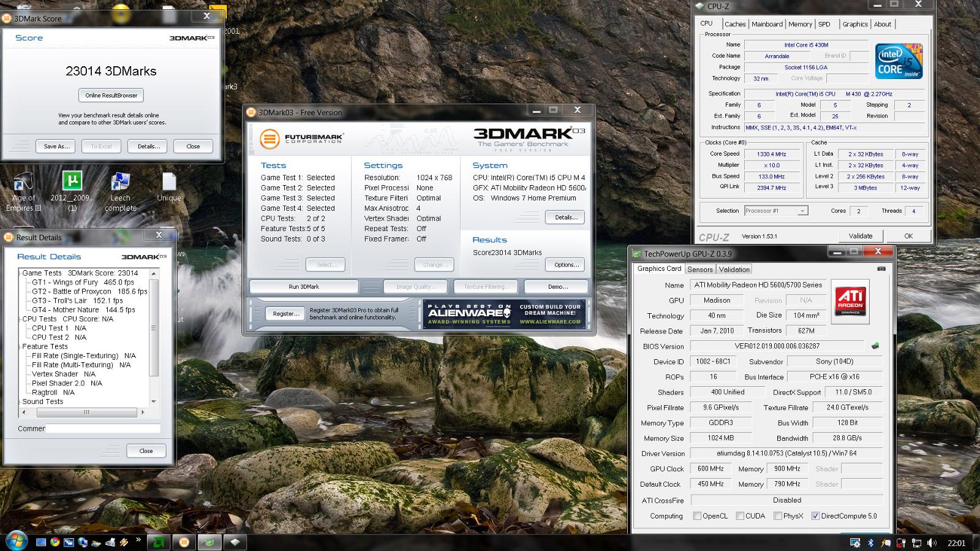Open Age of Empires III desktop shortcut
The width and height of the screenshot is (980, 551).
(23, 192)
